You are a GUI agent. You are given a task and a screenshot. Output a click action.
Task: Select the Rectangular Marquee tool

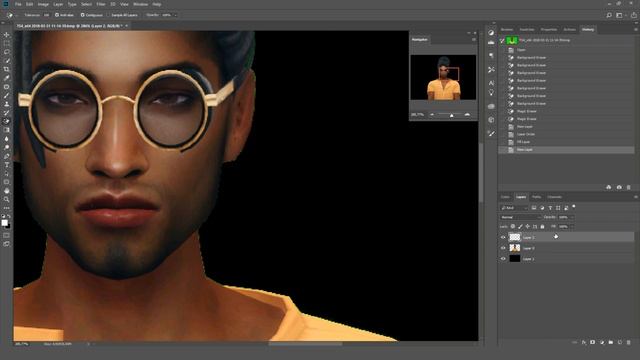coord(7,43)
